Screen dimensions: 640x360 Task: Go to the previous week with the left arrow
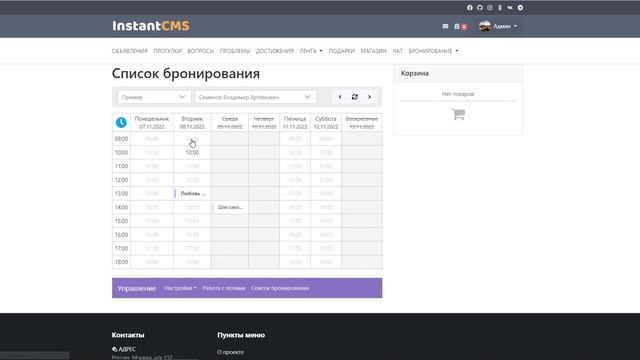[340, 97]
